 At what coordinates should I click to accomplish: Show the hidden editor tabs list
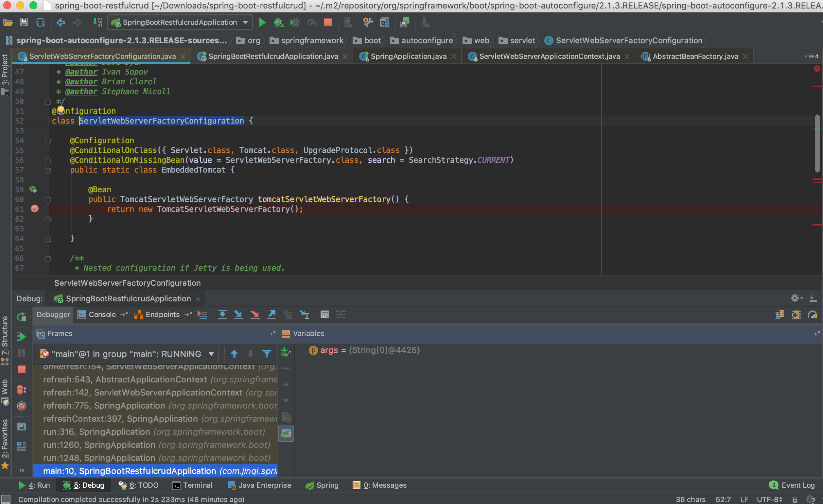(811, 56)
